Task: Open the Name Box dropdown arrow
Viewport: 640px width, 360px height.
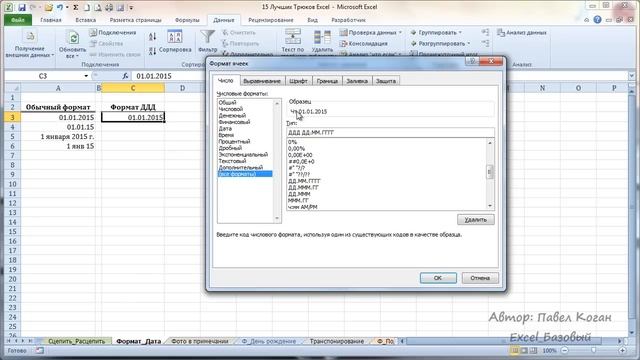Action: [86, 76]
